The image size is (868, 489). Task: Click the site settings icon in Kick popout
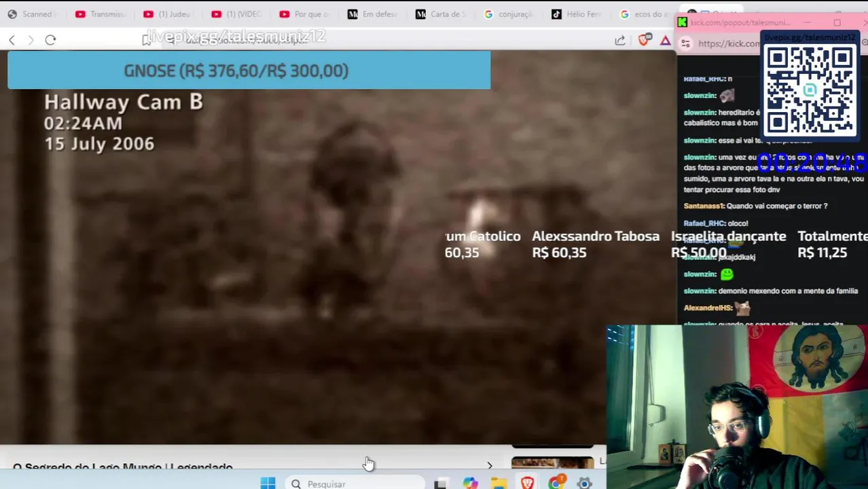point(685,43)
